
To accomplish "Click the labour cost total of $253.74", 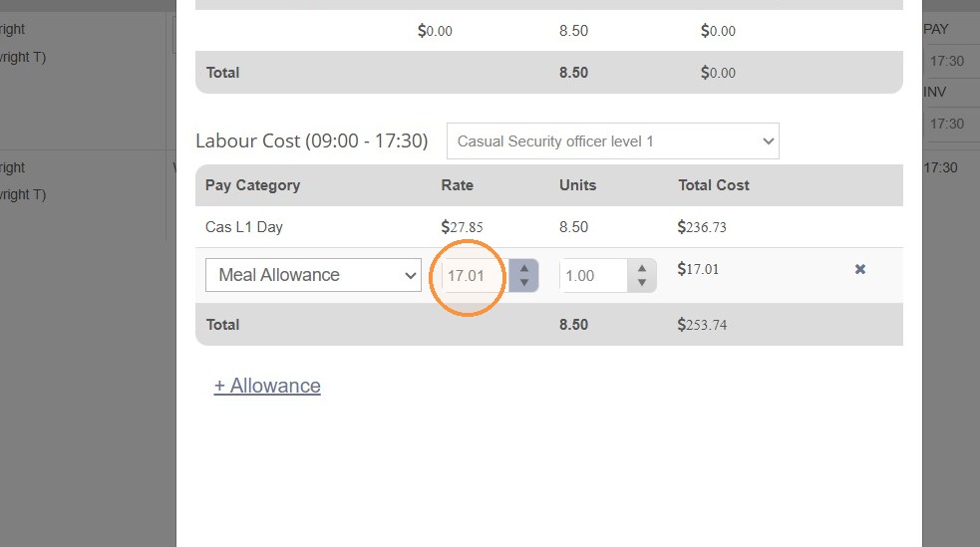I will tap(702, 325).
